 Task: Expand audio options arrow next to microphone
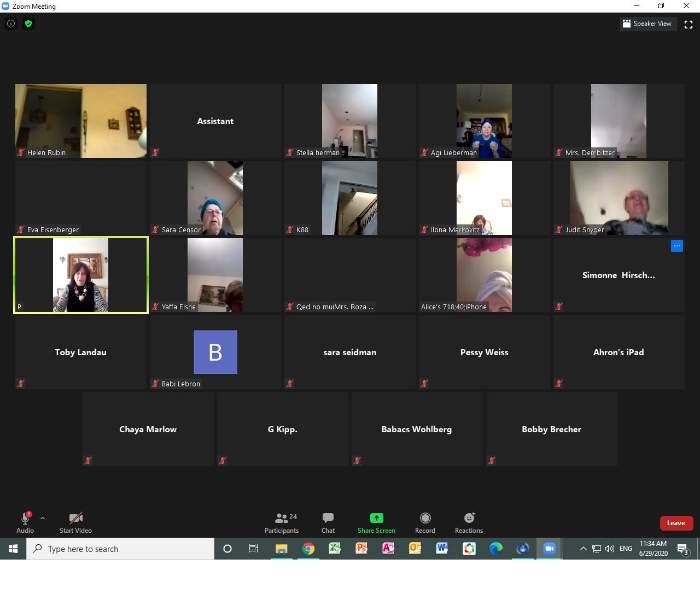click(x=43, y=518)
